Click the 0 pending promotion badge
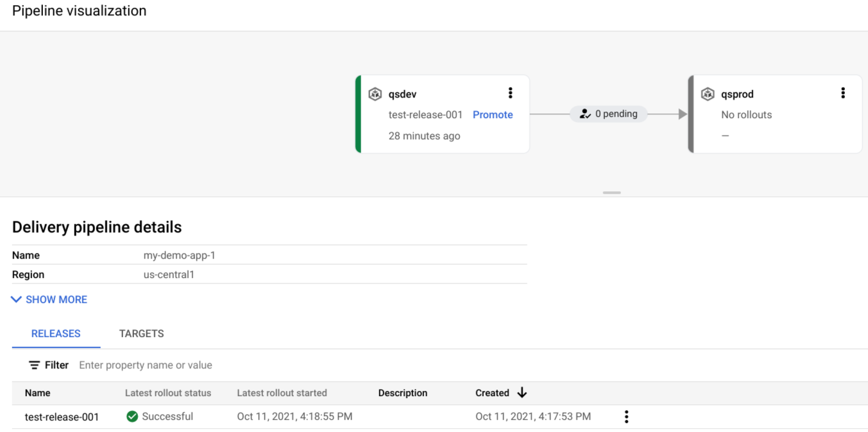 click(608, 114)
